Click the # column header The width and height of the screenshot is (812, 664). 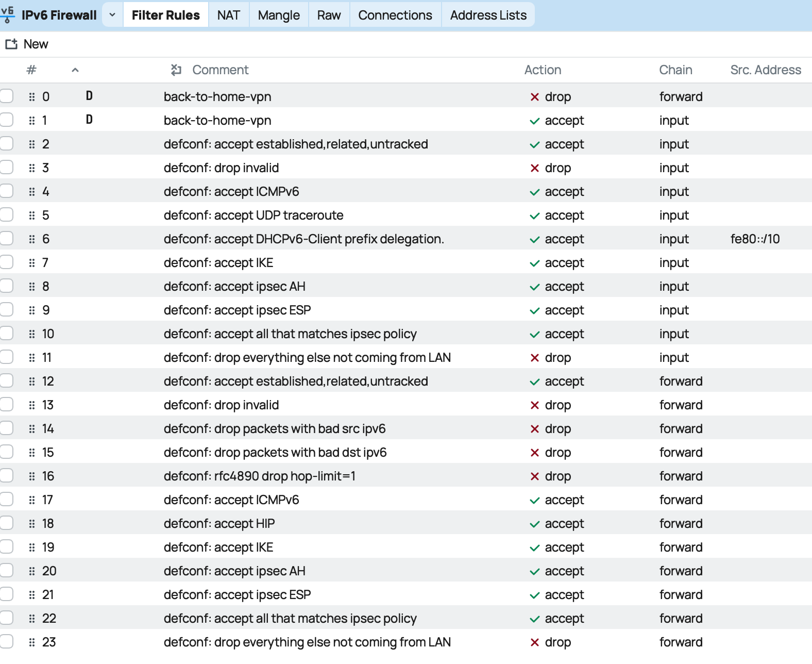31,70
